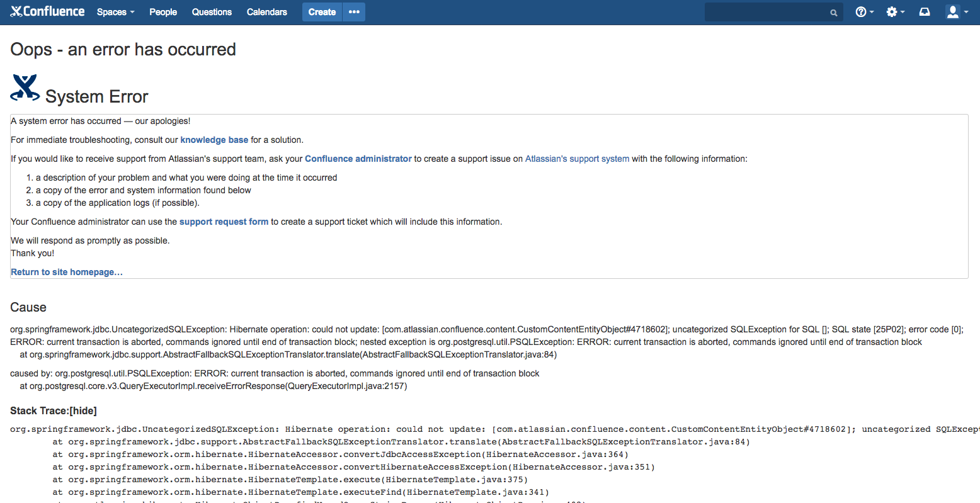Go to People in the header
The height and width of the screenshot is (503, 980).
(x=163, y=12)
